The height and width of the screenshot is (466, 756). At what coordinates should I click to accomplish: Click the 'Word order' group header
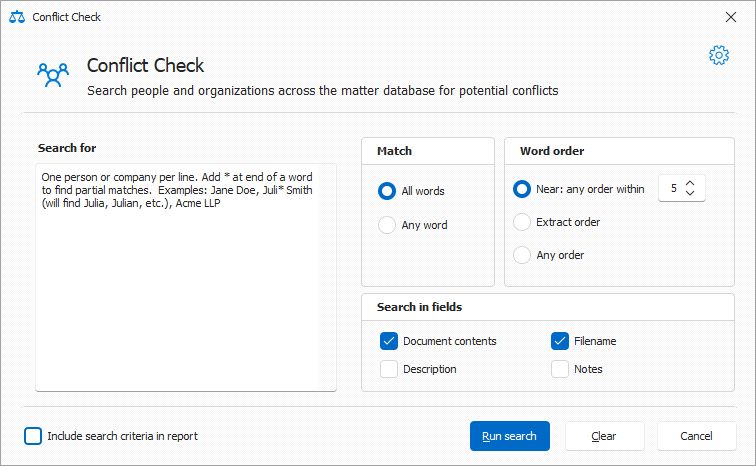tap(552, 151)
